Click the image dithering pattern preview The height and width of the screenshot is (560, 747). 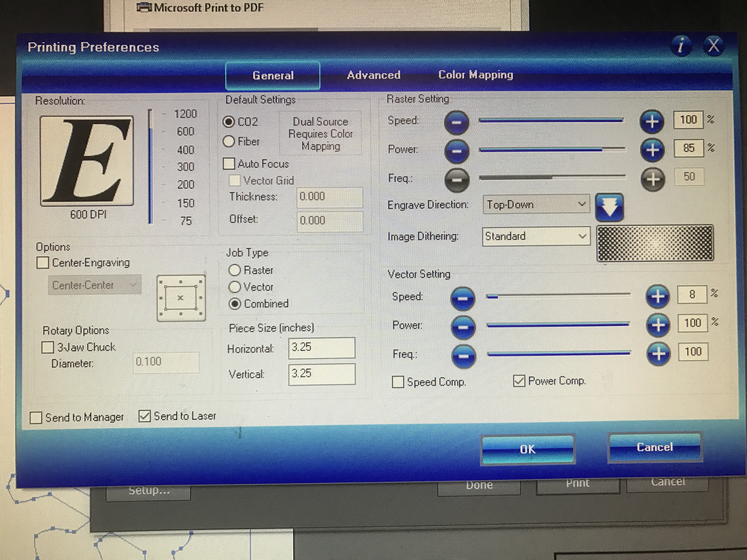click(x=655, y=243)
